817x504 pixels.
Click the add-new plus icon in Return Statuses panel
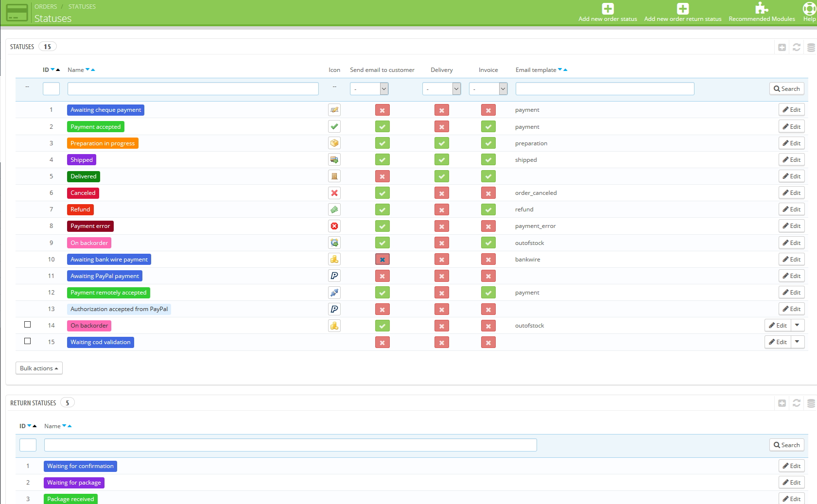(782, 403)
